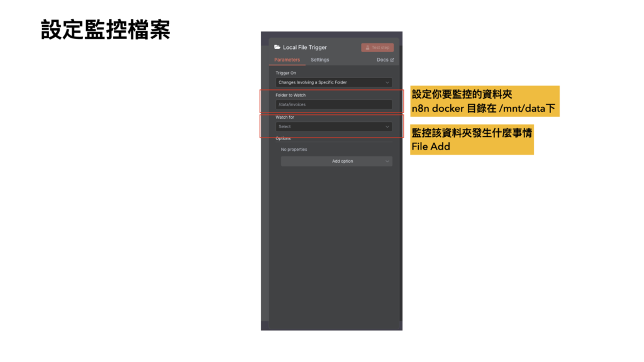Click the Folder to Watch input field
This screenshot has height=362, width=644.
pyautogui.click(x=333, y=105)
